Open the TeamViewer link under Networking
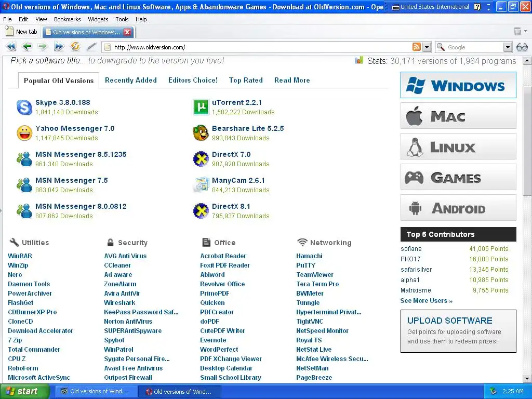 pyautogui.click(x=314, y=274)
